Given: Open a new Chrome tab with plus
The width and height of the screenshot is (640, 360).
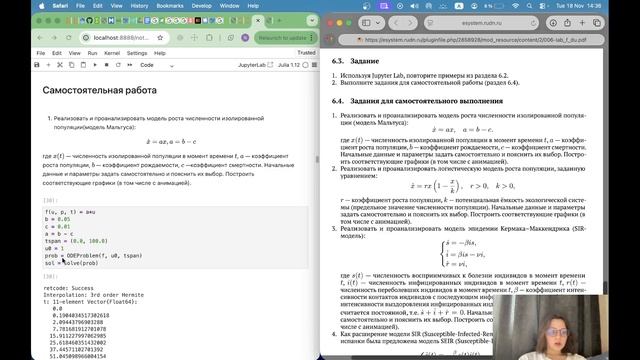Looking at the screenshot, I should (x=279, y=20).
